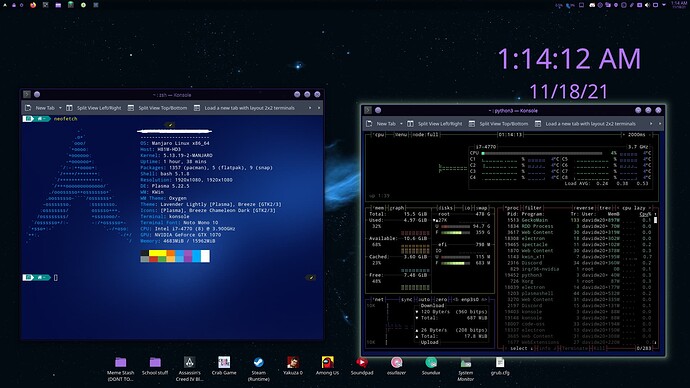Viewport: 690px width, 388px height.
Task: Toggle disk io mode in bpytop
Action: tap(467, 208)
